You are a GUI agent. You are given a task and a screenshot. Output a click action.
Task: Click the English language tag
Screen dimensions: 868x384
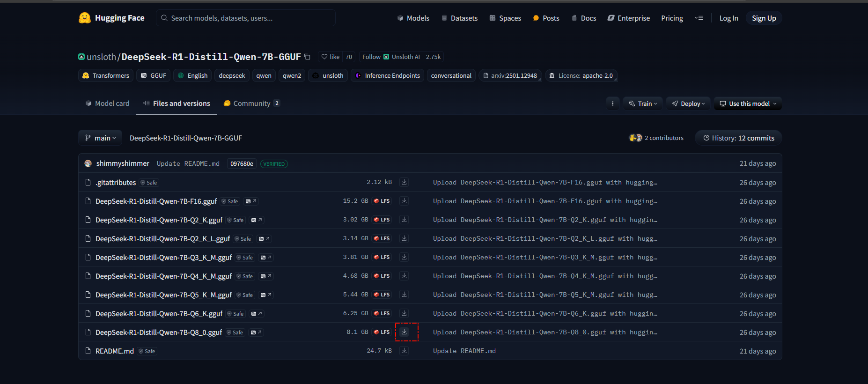click(192, 75)
